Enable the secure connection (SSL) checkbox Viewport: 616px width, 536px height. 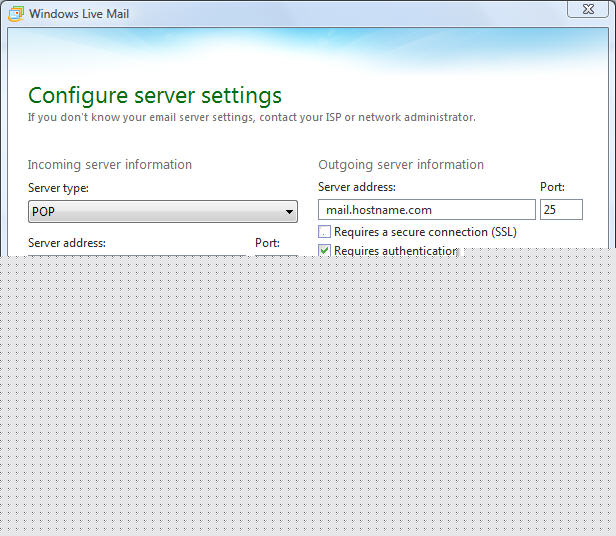(324, 232)
